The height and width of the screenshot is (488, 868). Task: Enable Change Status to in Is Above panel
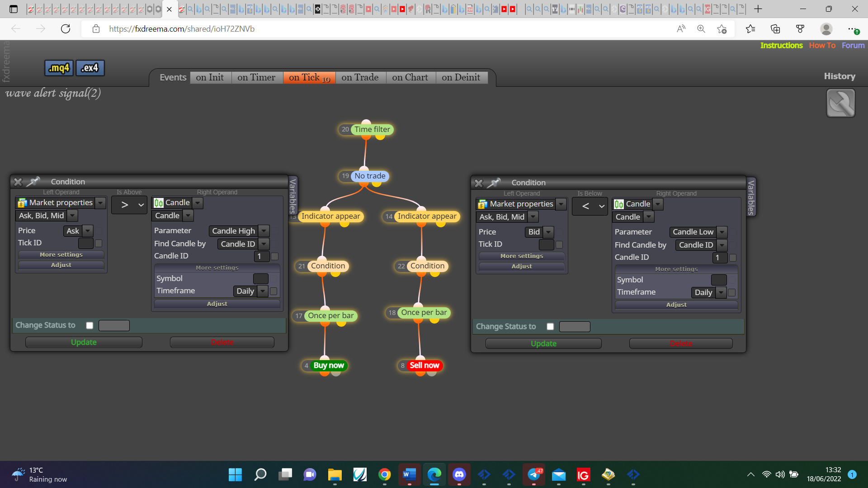point(90,325)
